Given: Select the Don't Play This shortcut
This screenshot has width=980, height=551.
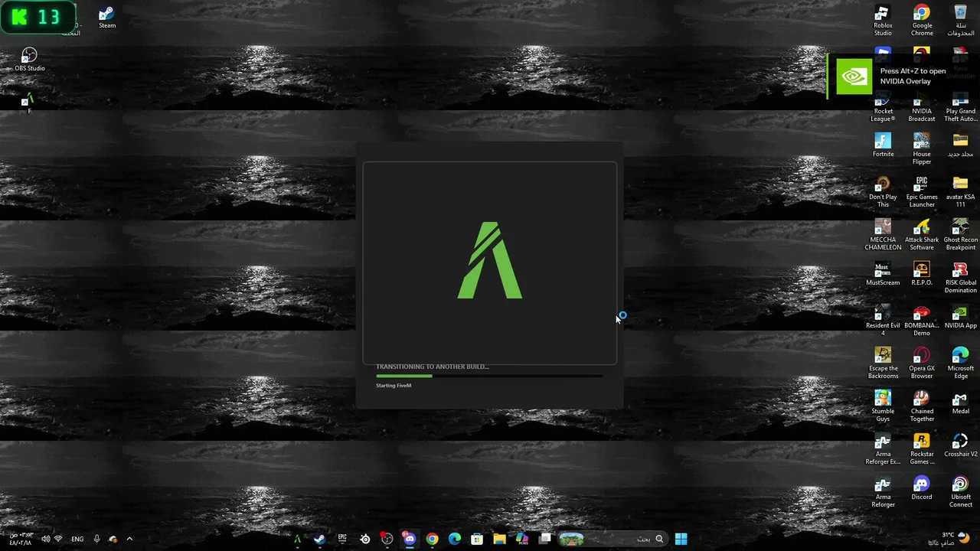Looking at the screenshot, I should coord(883,192).
